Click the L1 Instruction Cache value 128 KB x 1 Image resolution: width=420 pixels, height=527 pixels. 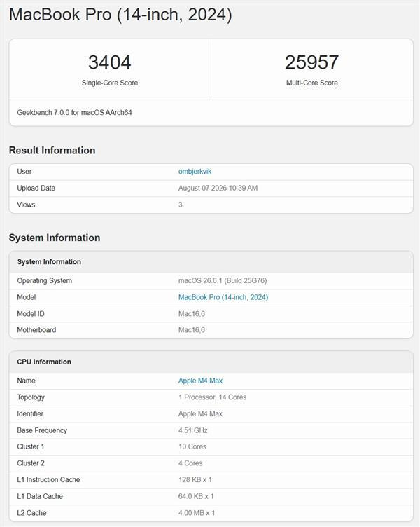195,479
